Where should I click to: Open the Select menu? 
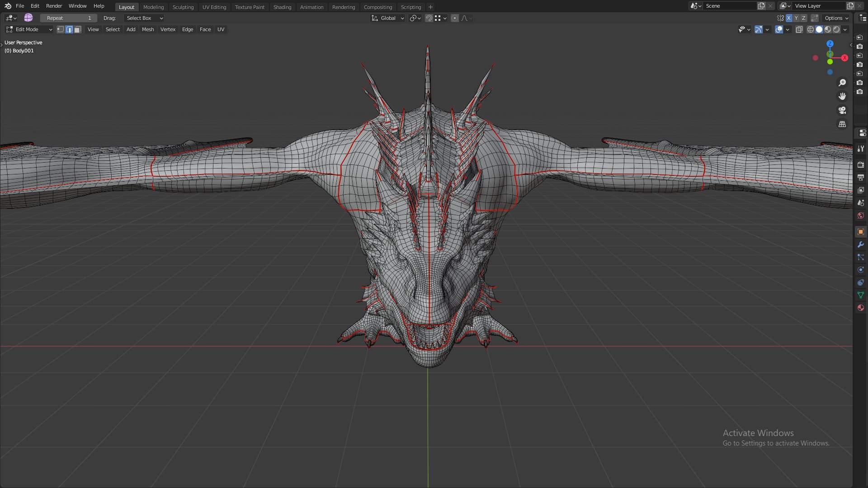(113, 29)
